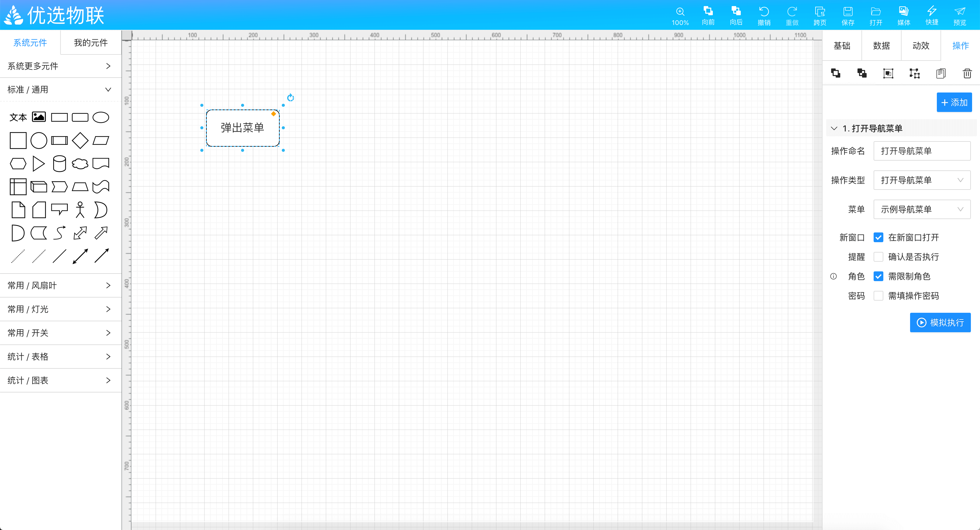Click the copy icon in right panel
The image size is (980, 530).
point(941,73)
